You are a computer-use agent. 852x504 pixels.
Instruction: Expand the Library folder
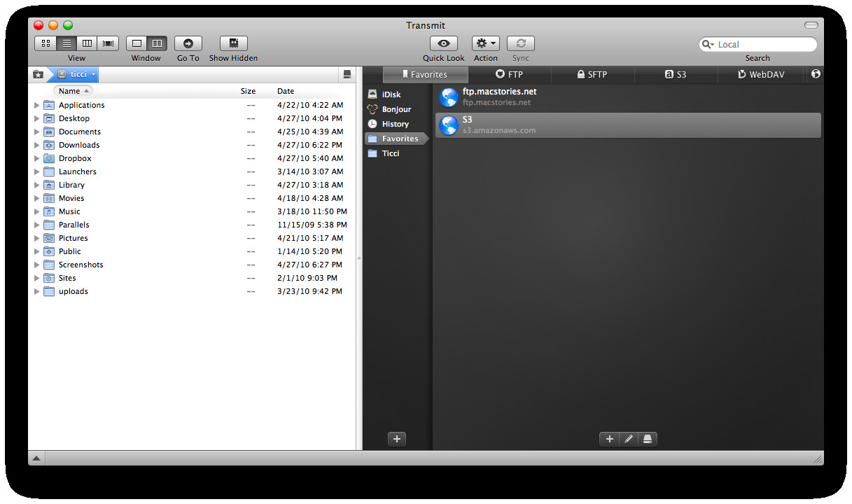[x=37, y=185]
